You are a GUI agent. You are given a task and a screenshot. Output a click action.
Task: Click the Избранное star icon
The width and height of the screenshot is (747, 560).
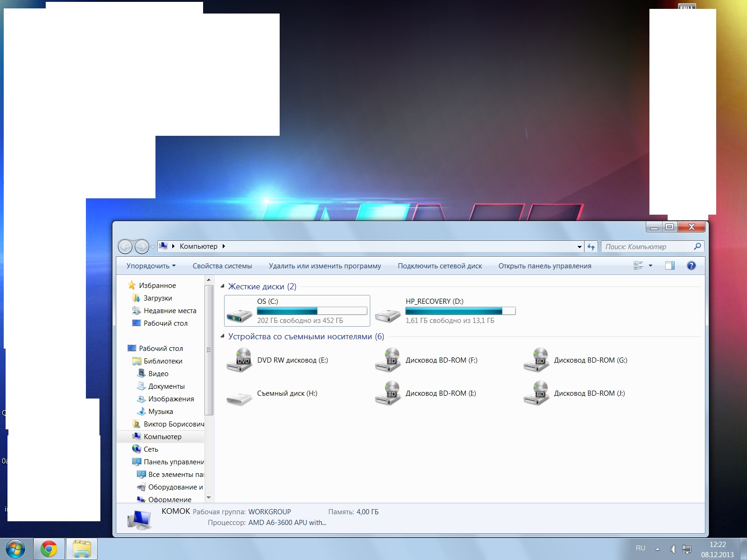[132, 285]
